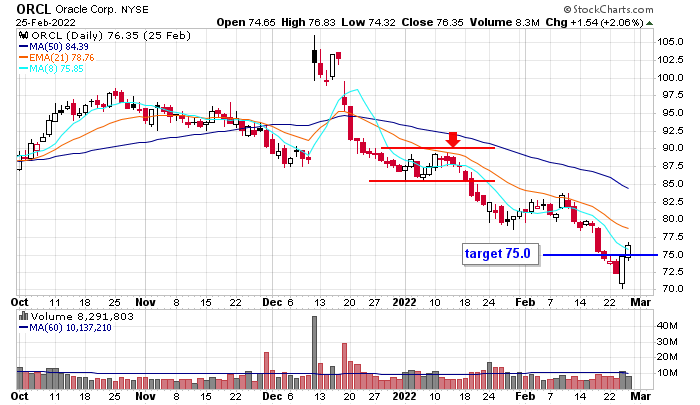Click the Volume legend bar icon
The width and height of the screenshot is (700, 405).
pos(24,315)
